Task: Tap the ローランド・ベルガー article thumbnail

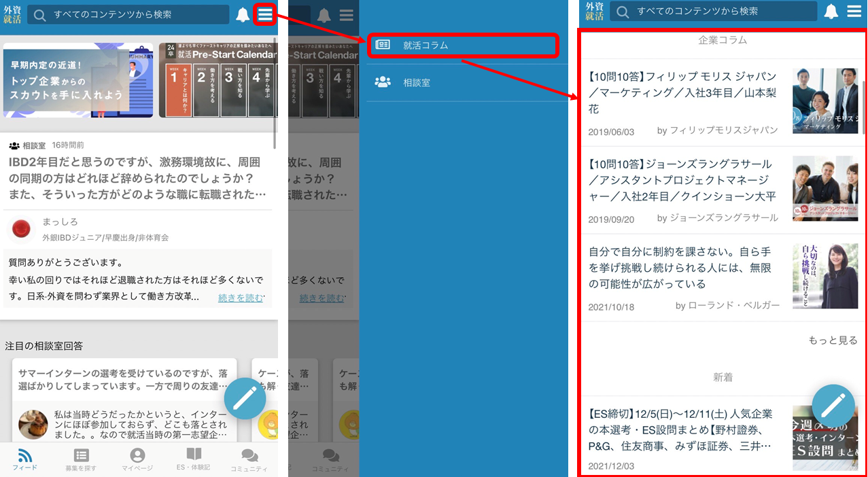Action: (825, 276)
